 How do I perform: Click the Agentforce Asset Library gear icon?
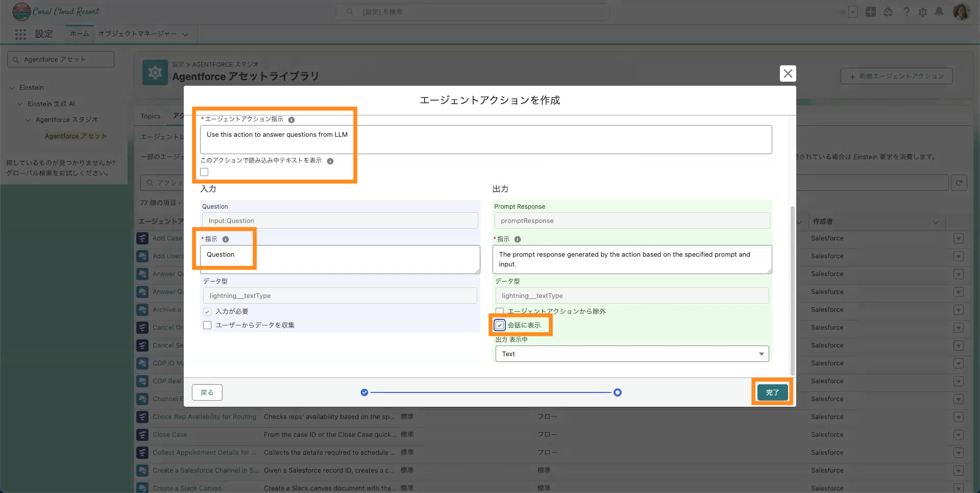point(155,72)
